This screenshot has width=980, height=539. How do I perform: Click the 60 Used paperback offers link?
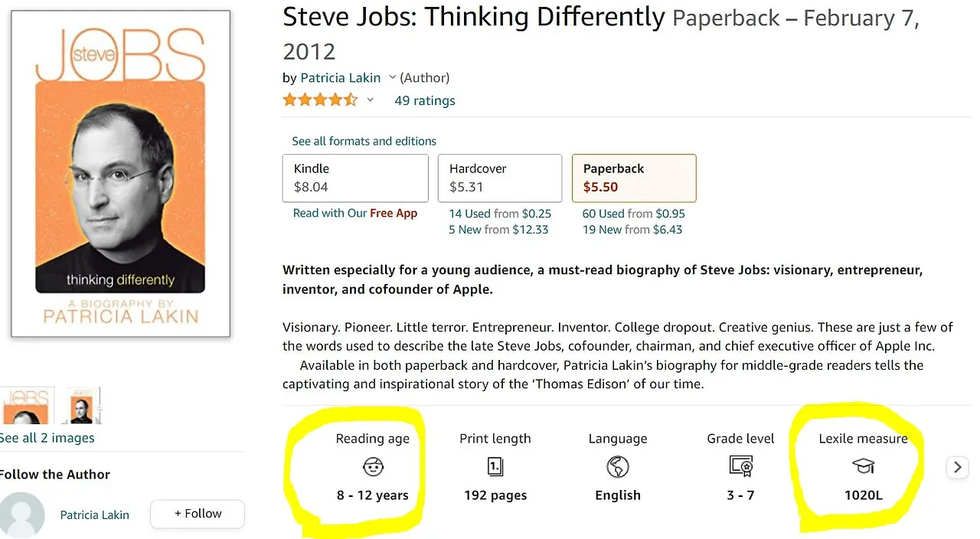pos(602,214)
